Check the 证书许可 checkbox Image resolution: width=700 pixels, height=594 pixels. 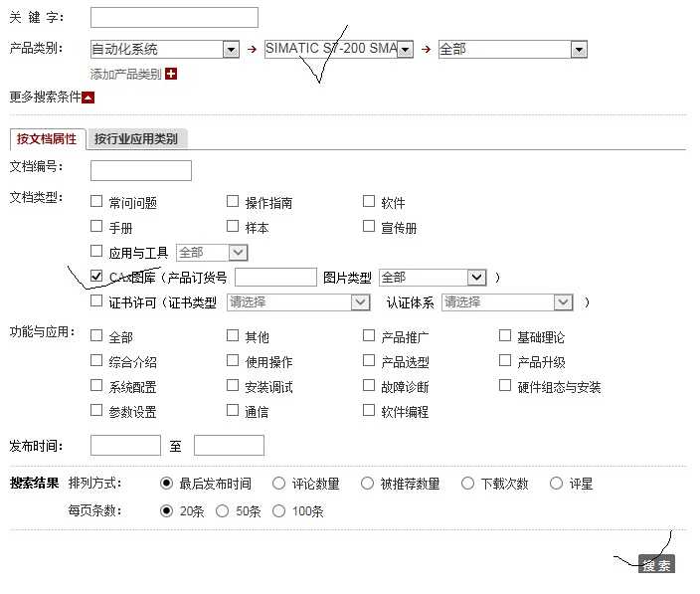96,301
